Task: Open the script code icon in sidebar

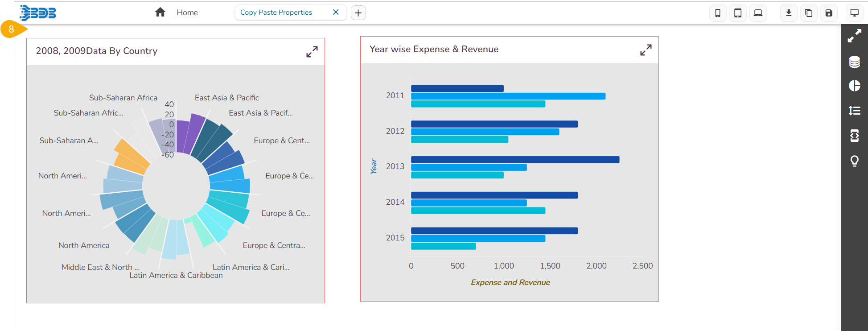Action: click(x=854, y=136)
